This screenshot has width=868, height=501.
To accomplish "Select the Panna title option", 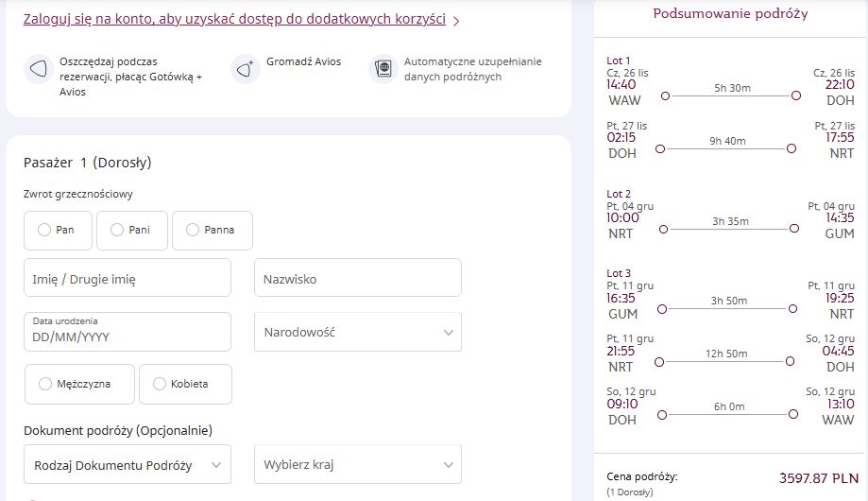I will [212, 230].
